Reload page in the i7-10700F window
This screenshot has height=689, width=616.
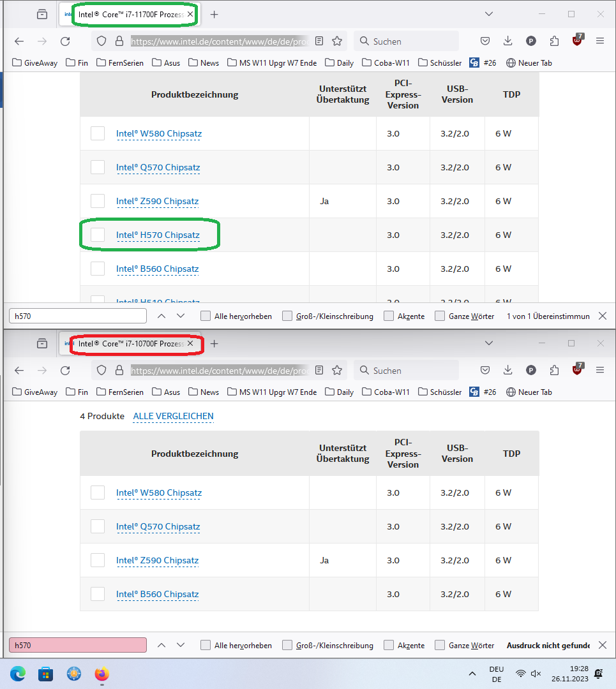coord(65,371)
